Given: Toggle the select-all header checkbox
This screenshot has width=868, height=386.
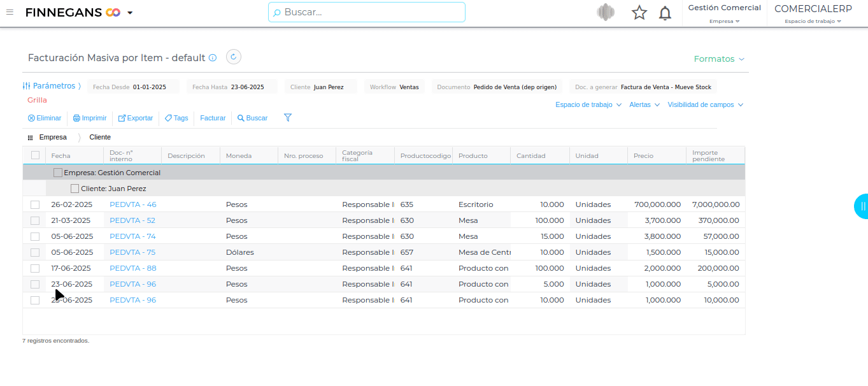Looking at the screenshot, I should coord(35,155).
